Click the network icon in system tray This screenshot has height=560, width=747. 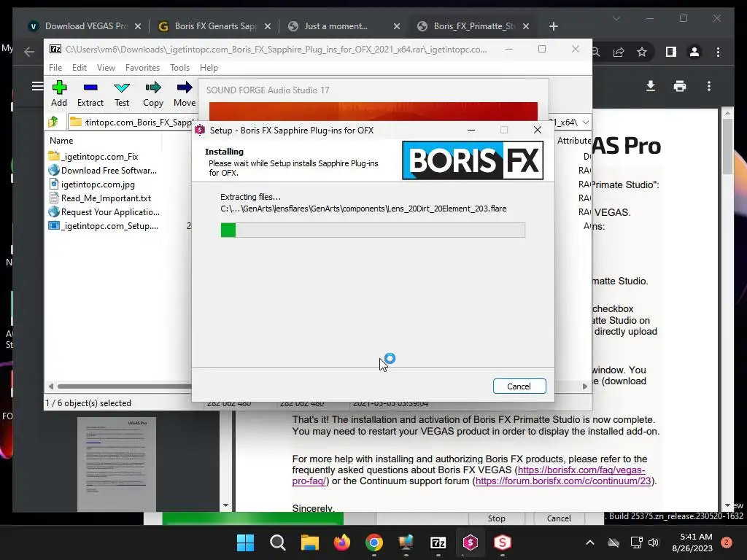coord(636,542)
